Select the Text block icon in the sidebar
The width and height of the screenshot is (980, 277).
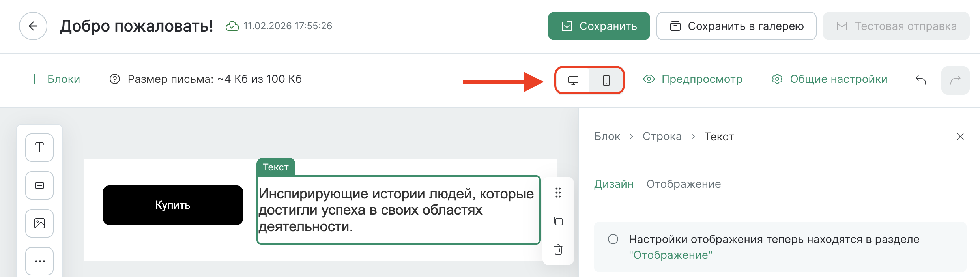(39, 148)
